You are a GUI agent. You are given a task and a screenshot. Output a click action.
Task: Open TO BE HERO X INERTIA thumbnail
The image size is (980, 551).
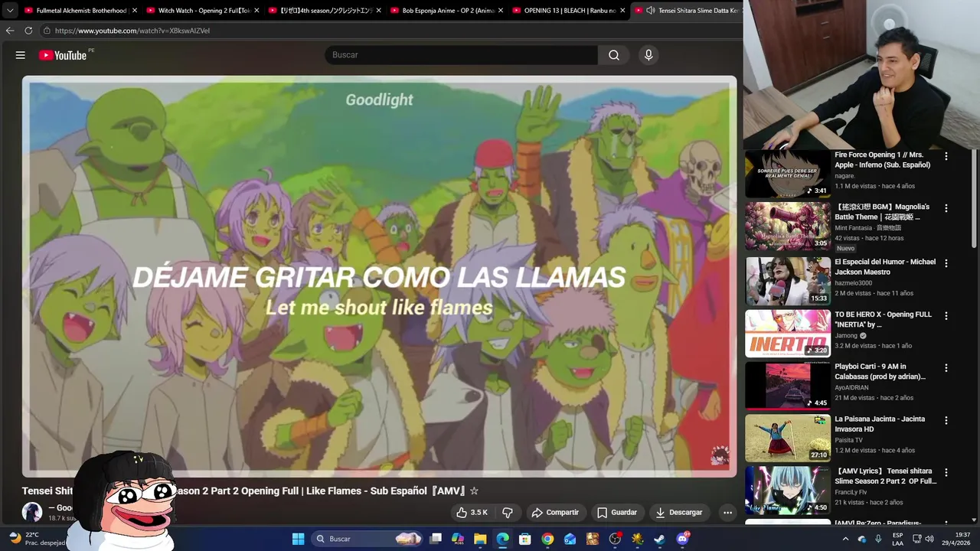tap(788, 334)
